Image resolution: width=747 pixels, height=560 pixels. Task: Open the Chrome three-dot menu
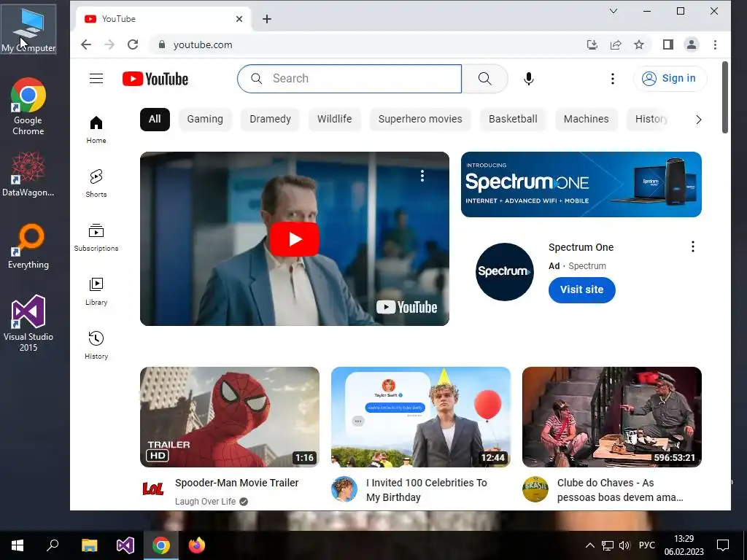[715, 44]
